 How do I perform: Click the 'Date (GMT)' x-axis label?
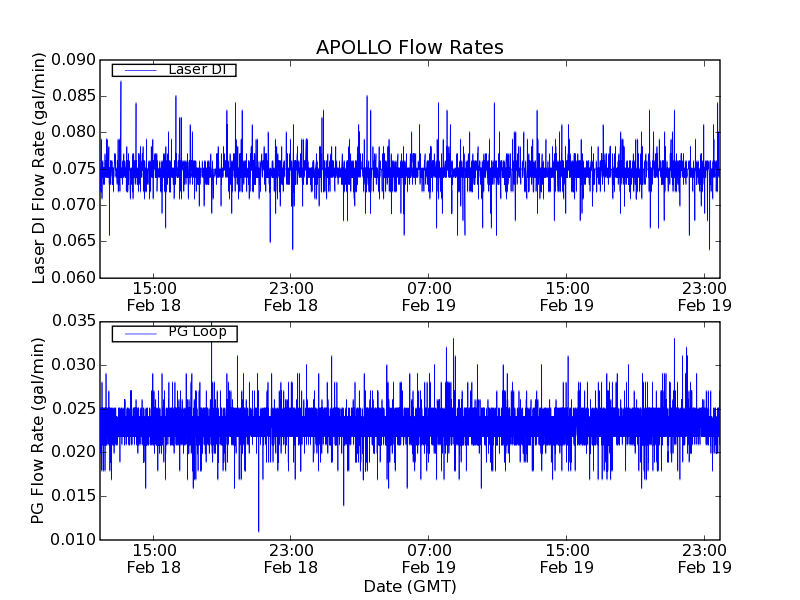click(409, 586)
